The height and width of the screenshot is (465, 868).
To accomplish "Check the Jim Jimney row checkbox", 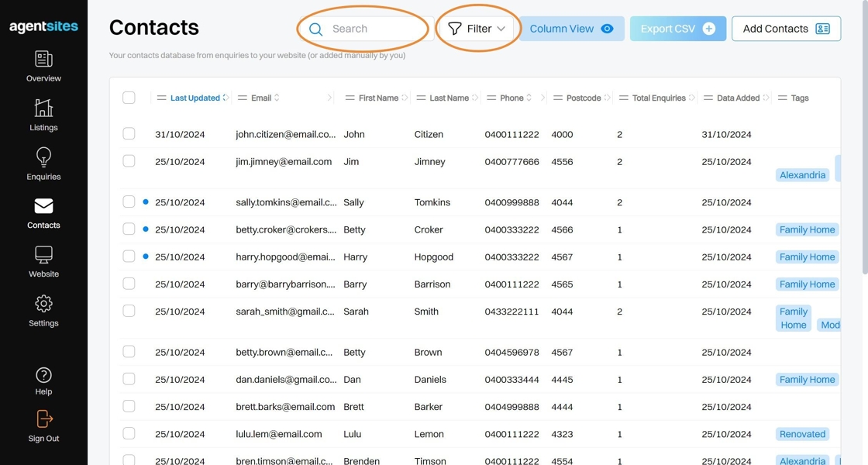I will click(129, 161).
